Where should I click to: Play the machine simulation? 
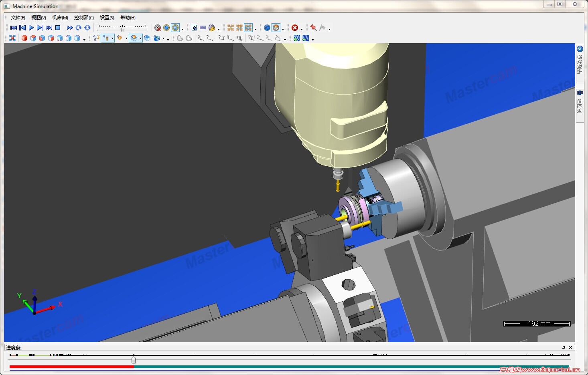tap(31, 28)
